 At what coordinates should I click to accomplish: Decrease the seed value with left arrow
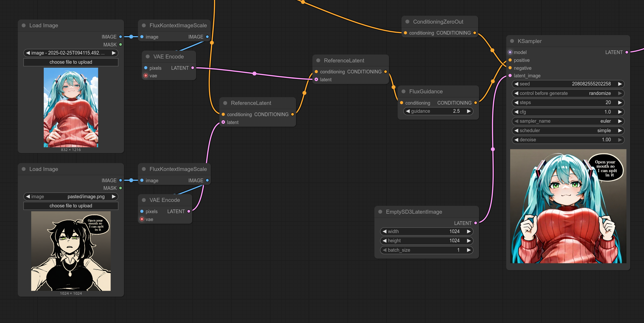click(x=516, y=84)
